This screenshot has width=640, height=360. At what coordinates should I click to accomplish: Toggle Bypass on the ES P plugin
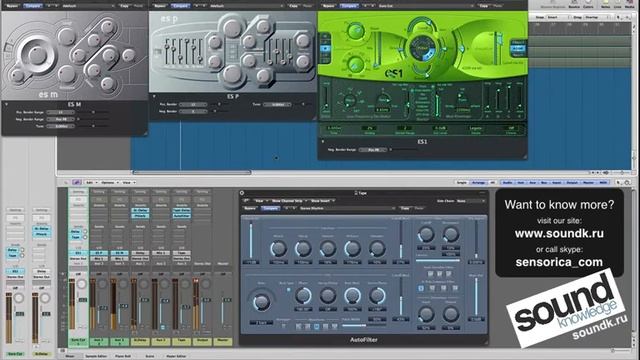pos(160,6)
